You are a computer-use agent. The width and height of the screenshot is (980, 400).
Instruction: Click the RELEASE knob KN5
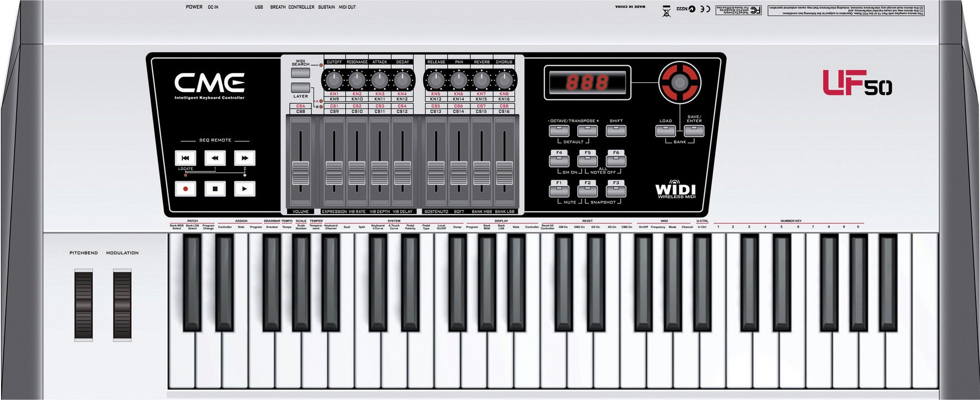coord(436,81)
